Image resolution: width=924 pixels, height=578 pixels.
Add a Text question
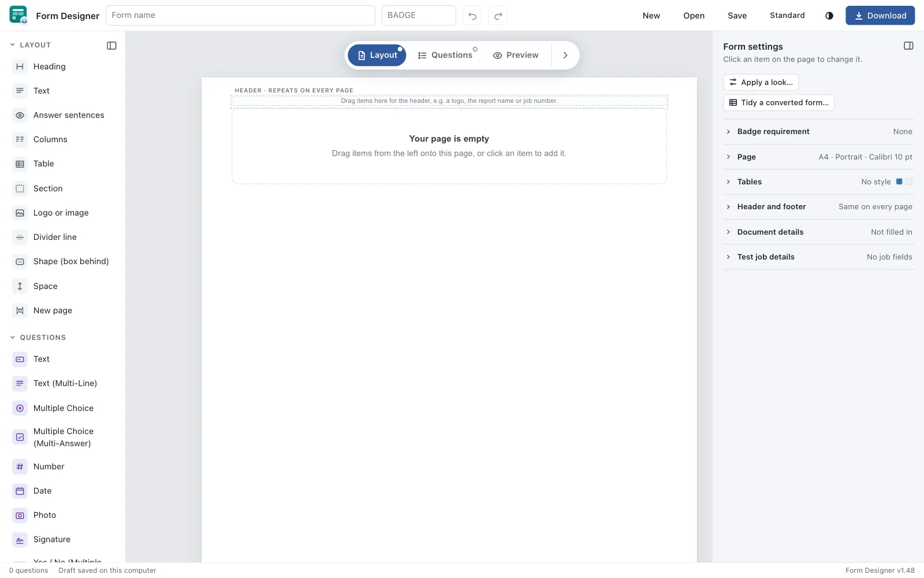pyautogui.click(x=62, y=359)
